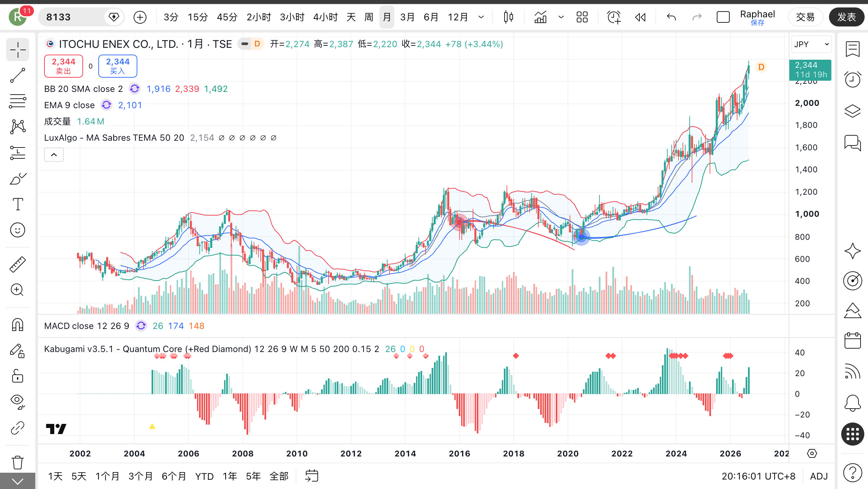Set date range to 全部

tap(279, 476)
